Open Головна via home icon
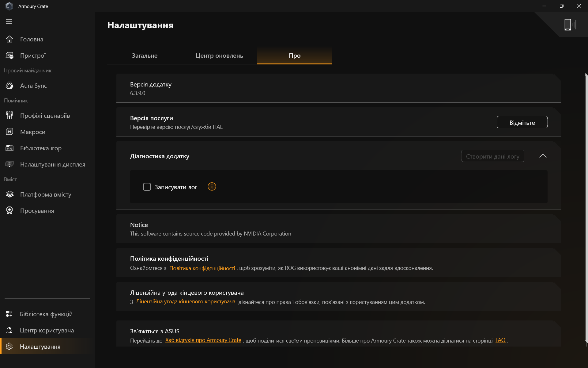Viewport: 588px width, 368px height. tap(9, 39)
